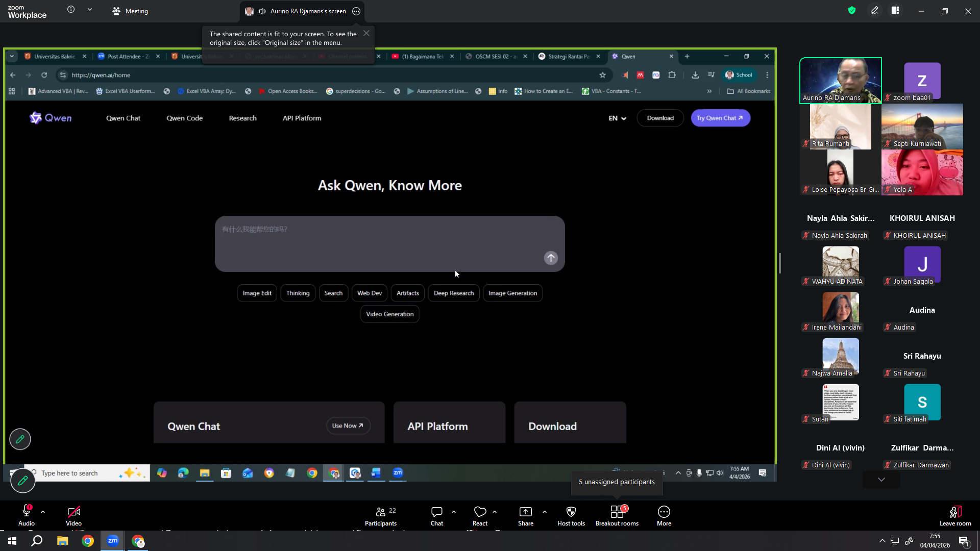Viewport: 980px width, 551px height.
Task: Select the Artifacts chip
Action: 408,293
